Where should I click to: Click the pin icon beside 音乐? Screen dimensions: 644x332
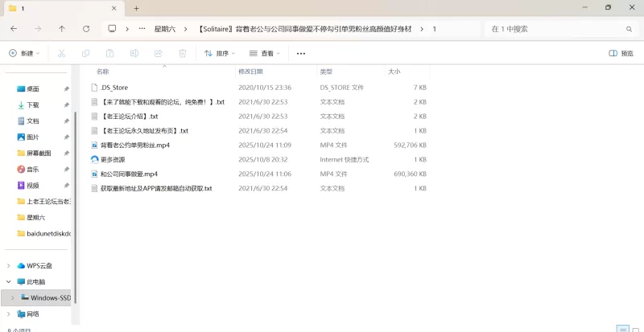click(67, 170)
